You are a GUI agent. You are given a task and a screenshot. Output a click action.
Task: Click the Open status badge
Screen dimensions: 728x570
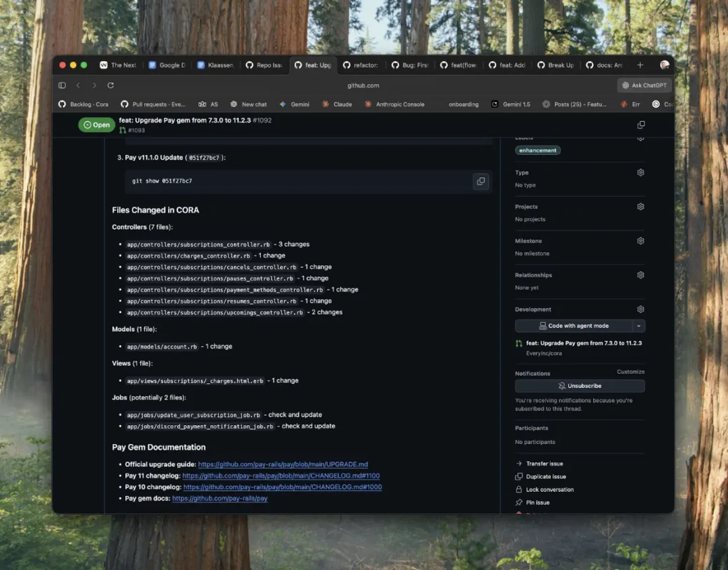click(96, 125)
